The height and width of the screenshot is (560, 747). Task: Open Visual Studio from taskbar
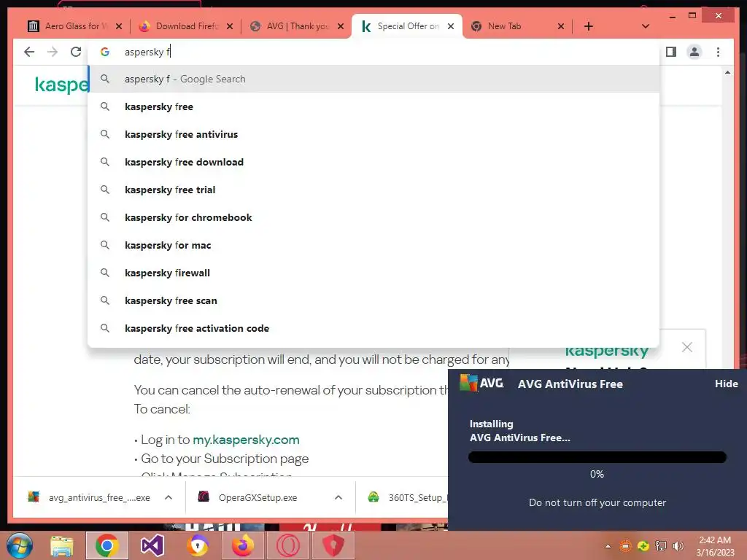(152, 545)
